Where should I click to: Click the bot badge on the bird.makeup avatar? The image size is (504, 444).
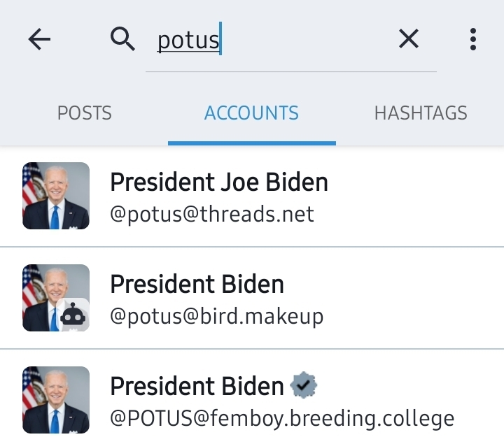(x=73, y=315)
